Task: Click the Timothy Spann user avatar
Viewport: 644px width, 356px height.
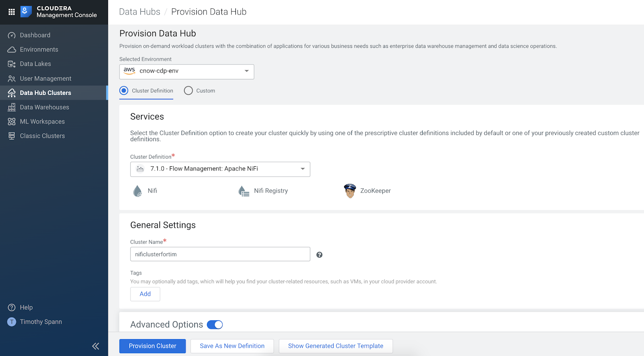Action: (x=12, y=322)
